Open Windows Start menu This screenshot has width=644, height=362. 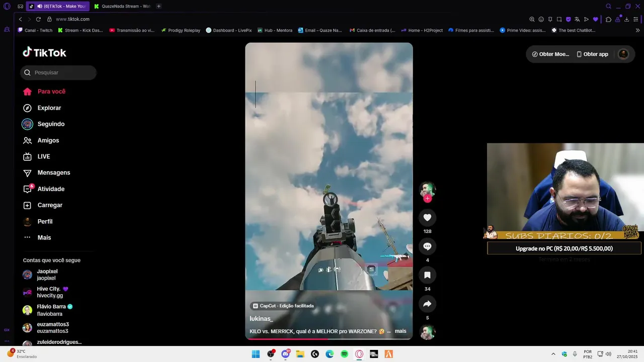(256, 354)
